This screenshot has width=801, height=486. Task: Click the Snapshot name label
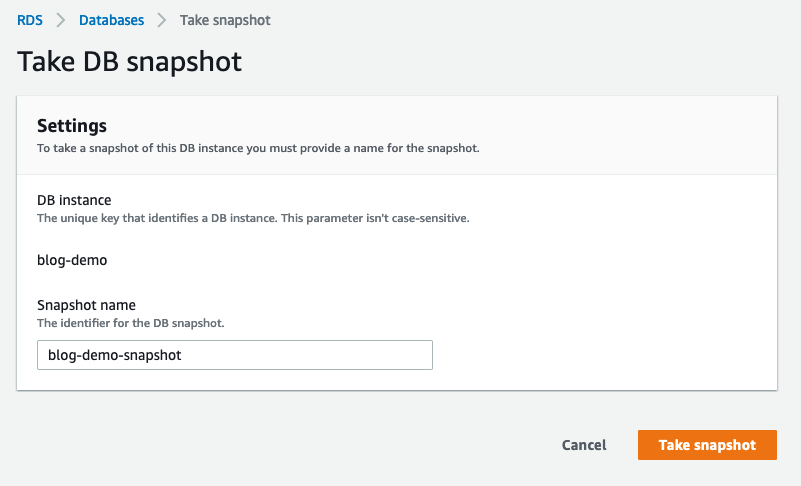point(86,305)
